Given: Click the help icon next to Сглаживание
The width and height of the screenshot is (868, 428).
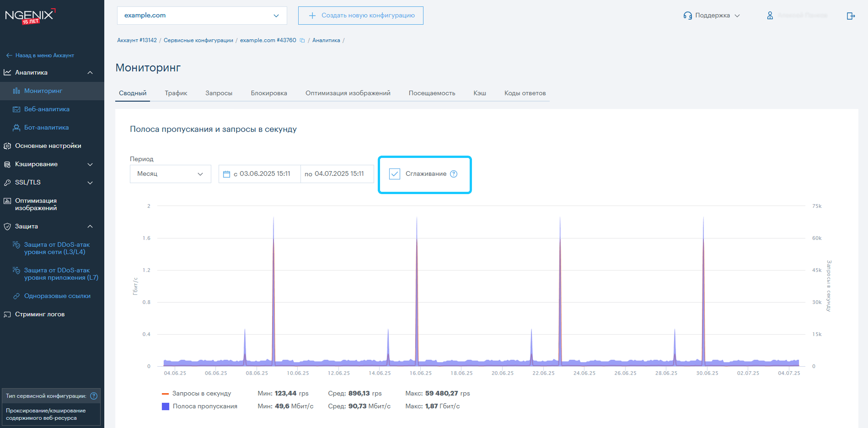Looking at the screenshot, I should click(x=454, y=174).
